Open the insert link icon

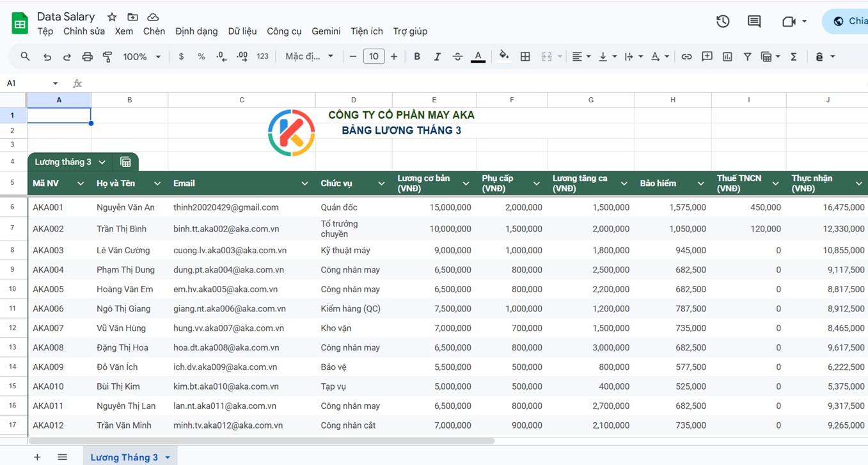click(686, 56)
